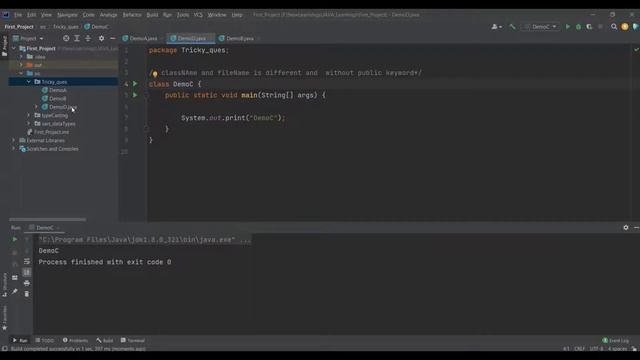Open Run tool window button

pyautogui.click(x=20, y=340)
